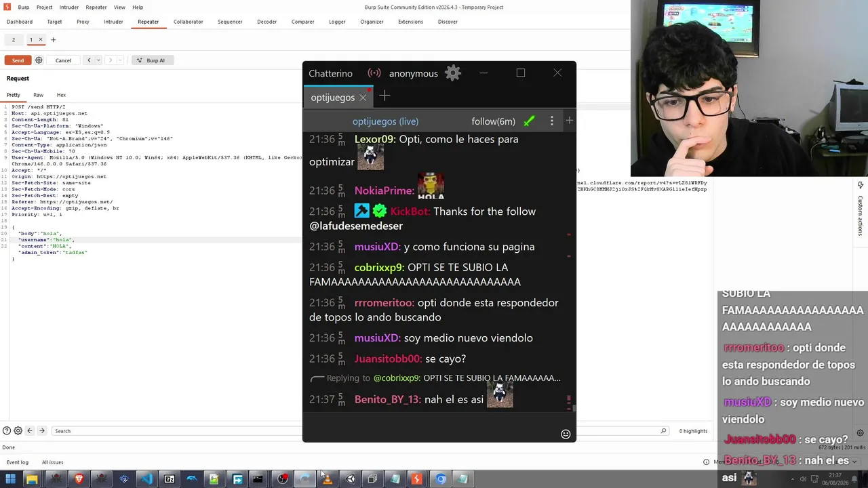Open the Help menu
This screenshot has height=488, width=868.
click(138, 7)
